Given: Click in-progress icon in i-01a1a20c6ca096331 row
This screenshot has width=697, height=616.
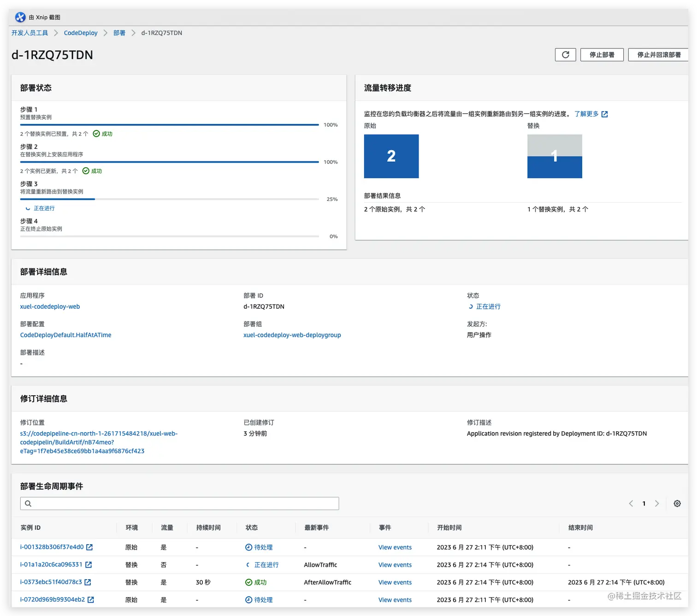Looking at the screenshot, I should tap(248, 565).
